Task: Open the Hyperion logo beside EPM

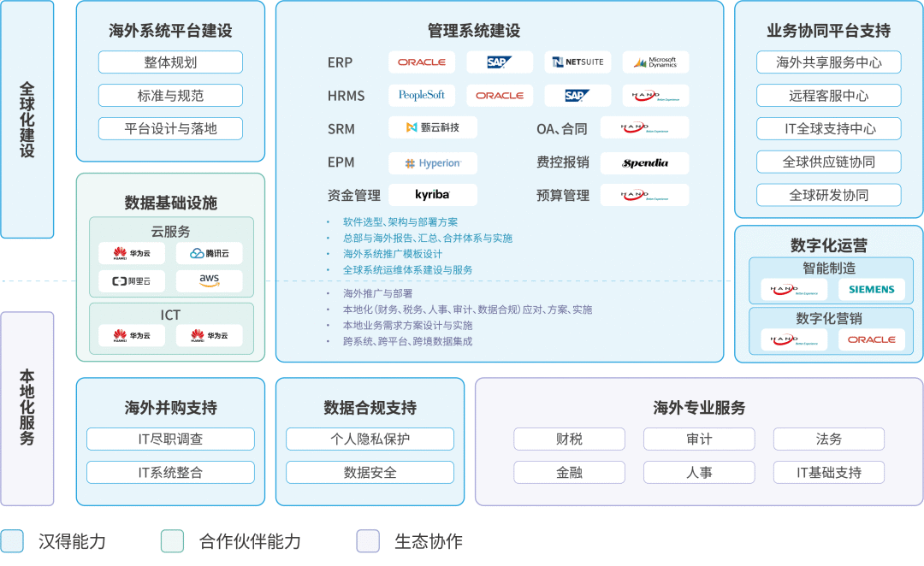Action: click(433, 163)
